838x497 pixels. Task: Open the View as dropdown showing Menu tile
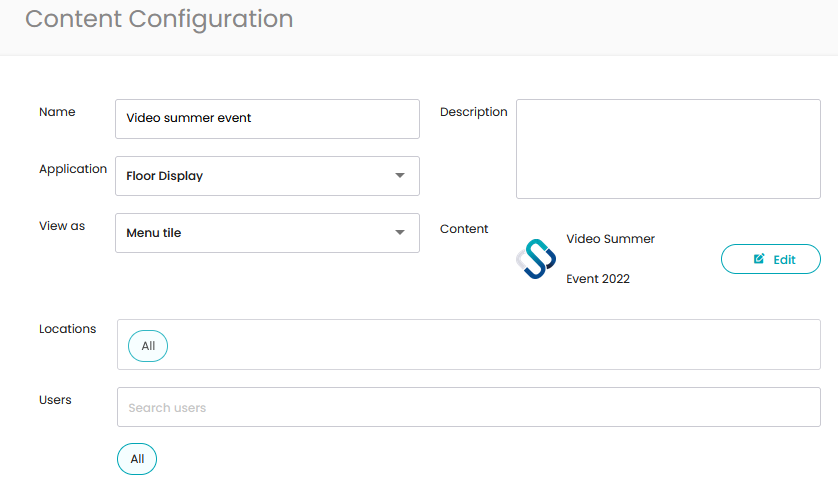tap(267, 233)
